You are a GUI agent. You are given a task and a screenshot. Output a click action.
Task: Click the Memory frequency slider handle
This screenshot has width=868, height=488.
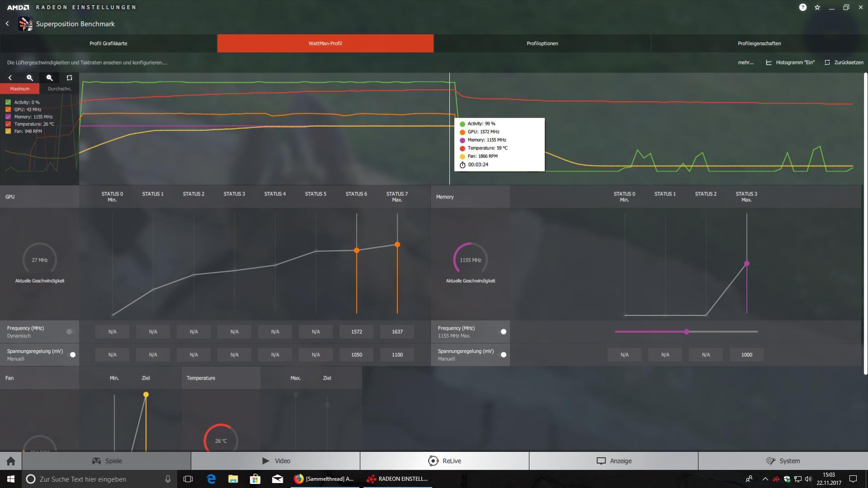click(x=687, y=332)
